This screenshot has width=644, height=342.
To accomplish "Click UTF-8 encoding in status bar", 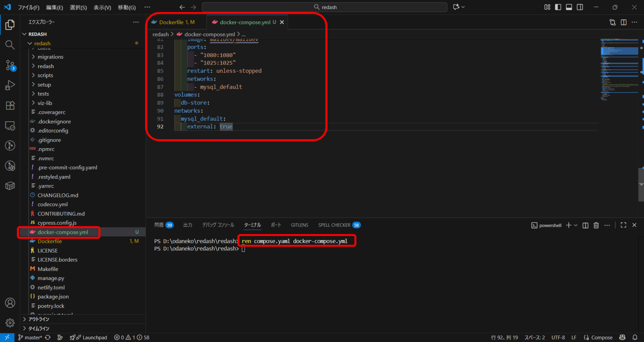I will click(x=558, y=337).
